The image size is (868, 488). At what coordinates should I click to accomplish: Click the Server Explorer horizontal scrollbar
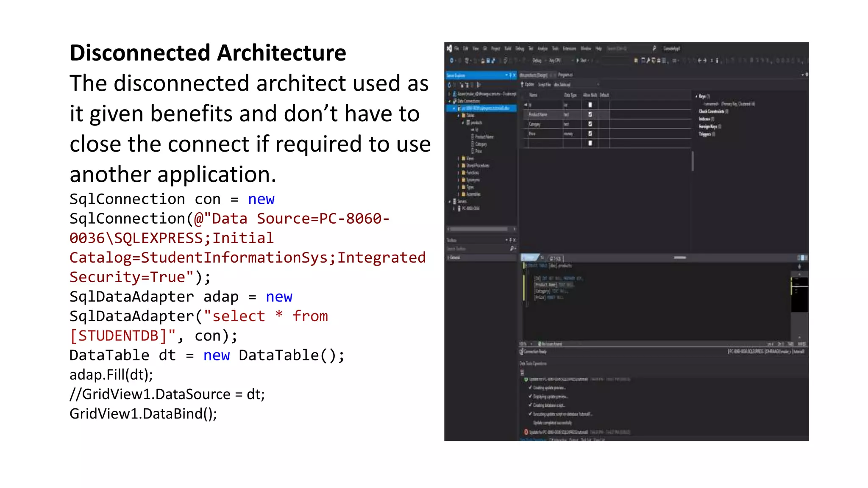(x=479, y=229)
